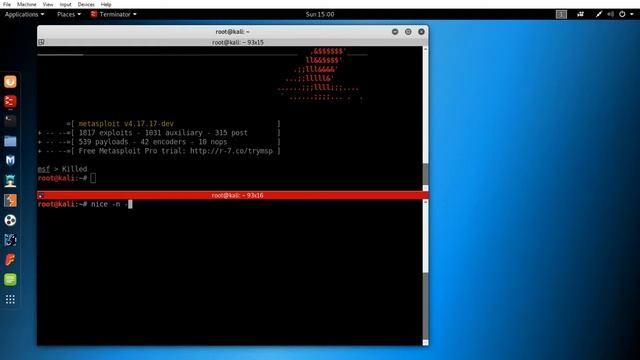Click the metasploit v4.17.17-dev text
The image size is (640, 360).
126,124
